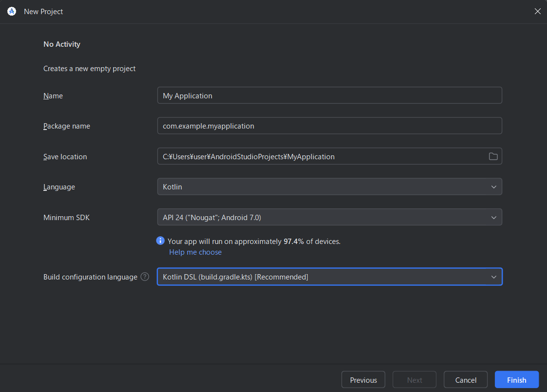The width and height of the screenshot is (547, 392).
Task: Click the Save location path field
Action: (322, 156)
